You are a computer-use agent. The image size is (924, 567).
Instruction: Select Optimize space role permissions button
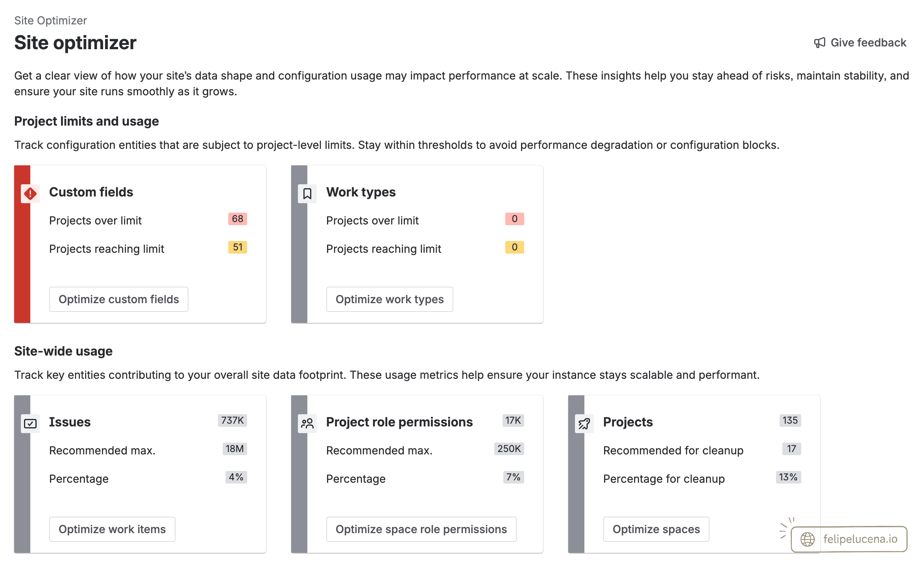coord(421,529)
